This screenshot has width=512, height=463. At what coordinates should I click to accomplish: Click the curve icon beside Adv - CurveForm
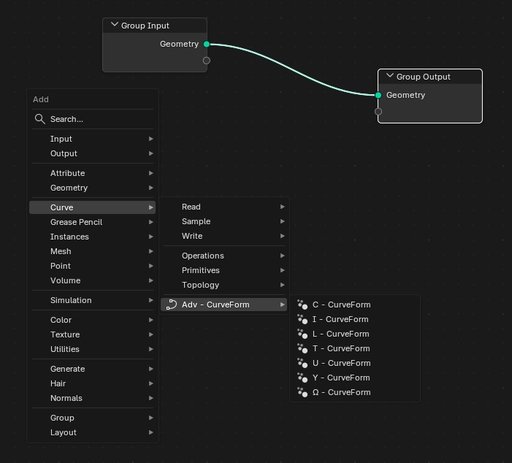[x=171, y=305]
